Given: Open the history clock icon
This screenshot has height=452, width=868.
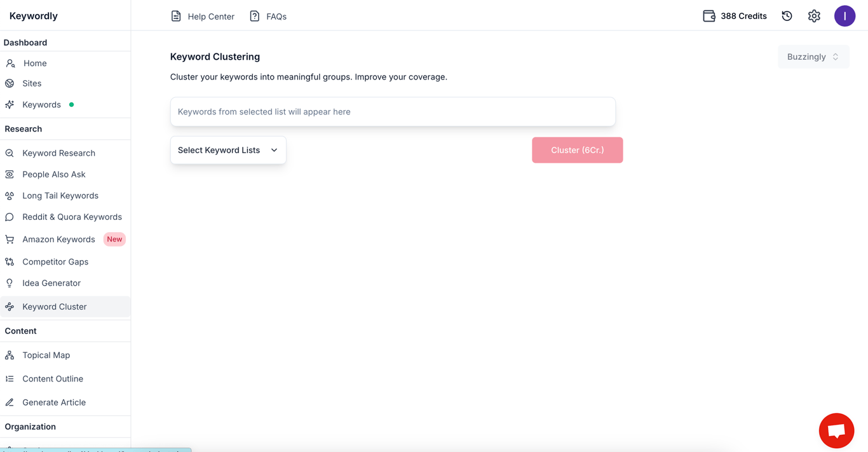Looking at the screenshot, I should click(x=787, y=16).
